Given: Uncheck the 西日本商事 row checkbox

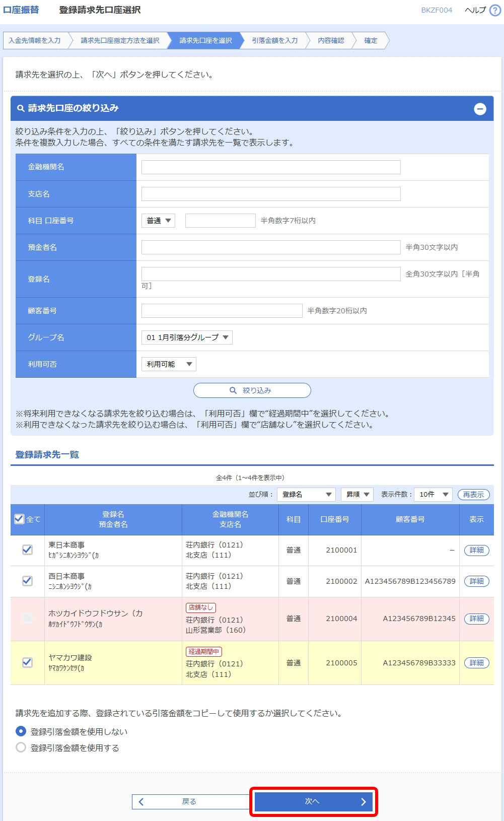Looking at the screenshot, I should point(28,581).
